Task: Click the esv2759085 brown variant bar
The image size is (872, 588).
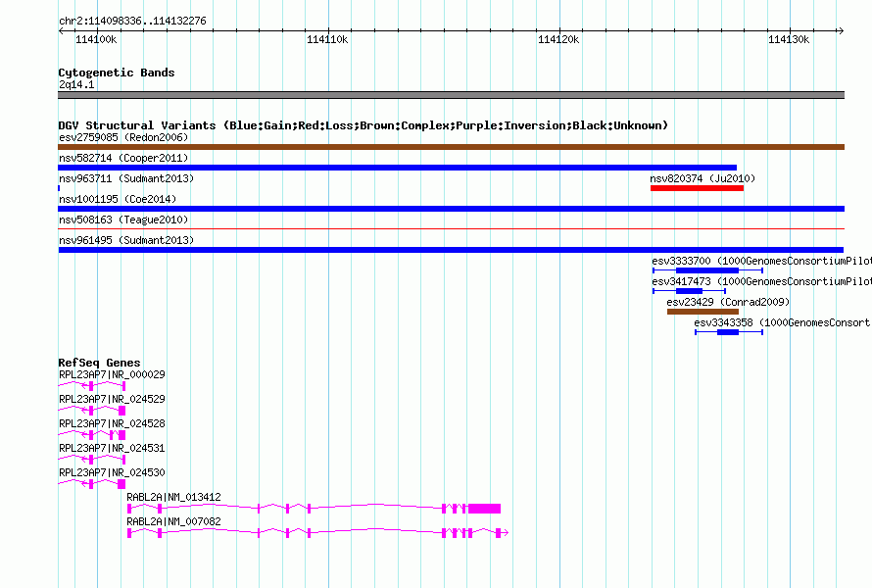Action: tap(451, 147)
